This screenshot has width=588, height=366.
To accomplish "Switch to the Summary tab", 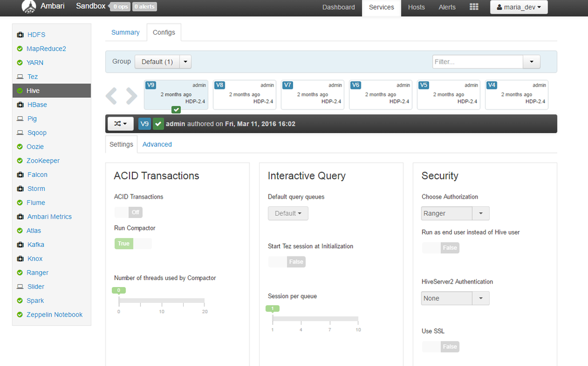I will (125, 32).
